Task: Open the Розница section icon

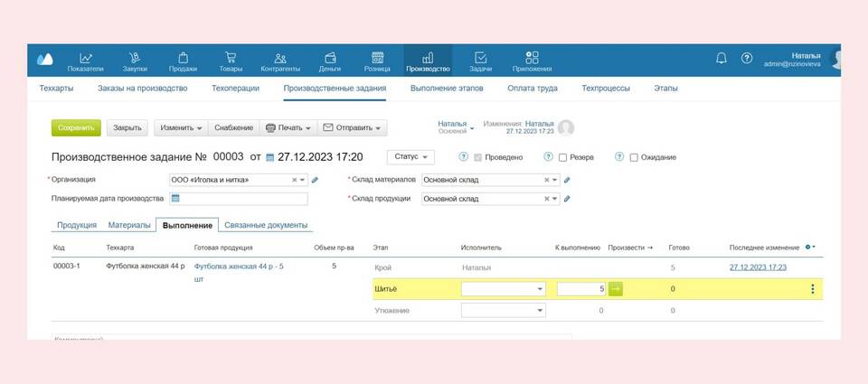Action: [x=377, y=58]
